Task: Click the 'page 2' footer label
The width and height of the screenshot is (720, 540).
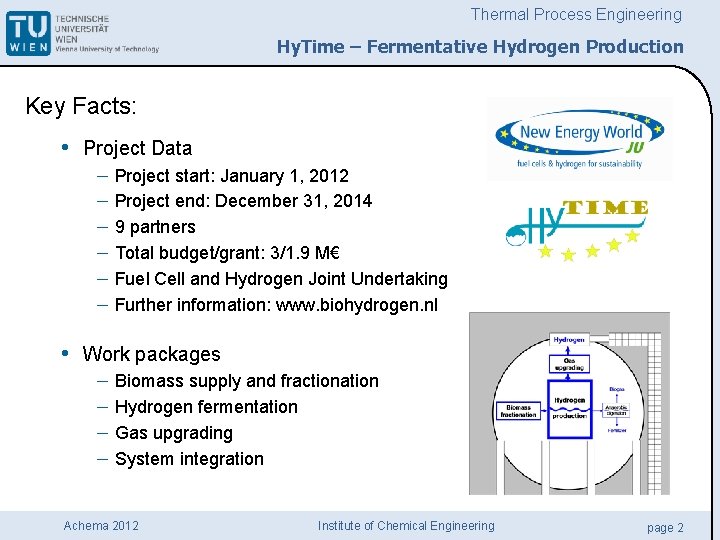Action: pos(665,528)
